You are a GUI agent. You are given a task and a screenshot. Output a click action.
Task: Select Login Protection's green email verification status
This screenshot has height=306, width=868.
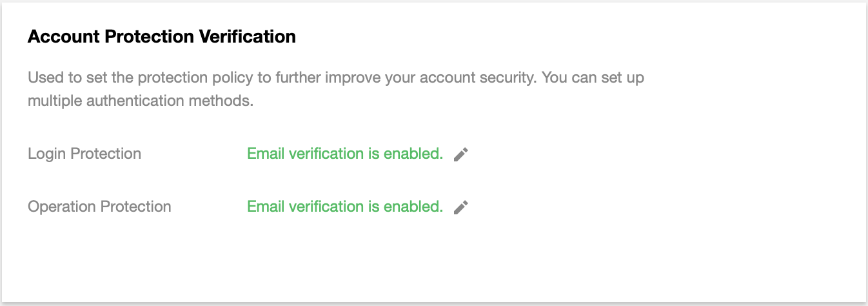[345, 154]
